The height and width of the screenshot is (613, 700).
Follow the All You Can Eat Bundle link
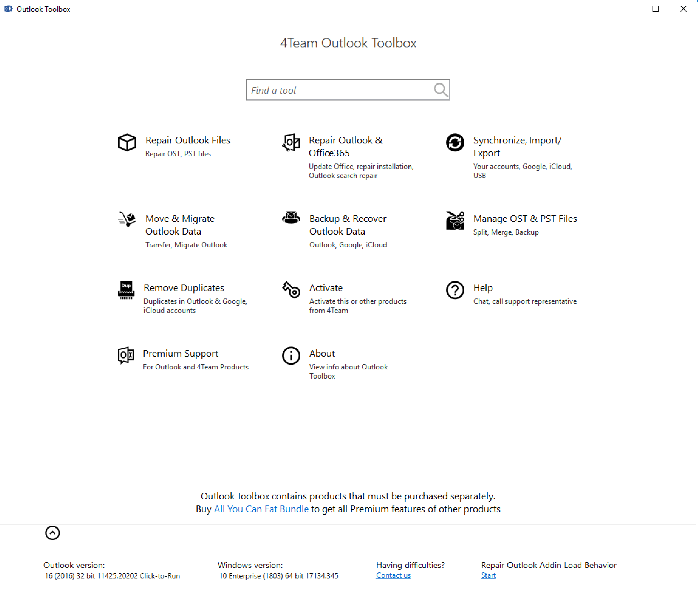click(x=261, y=509)
